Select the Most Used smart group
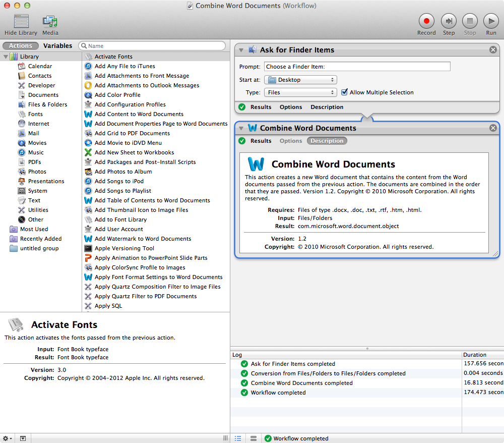Viewport: 504px width, 443px height. (x=34, y=229)
